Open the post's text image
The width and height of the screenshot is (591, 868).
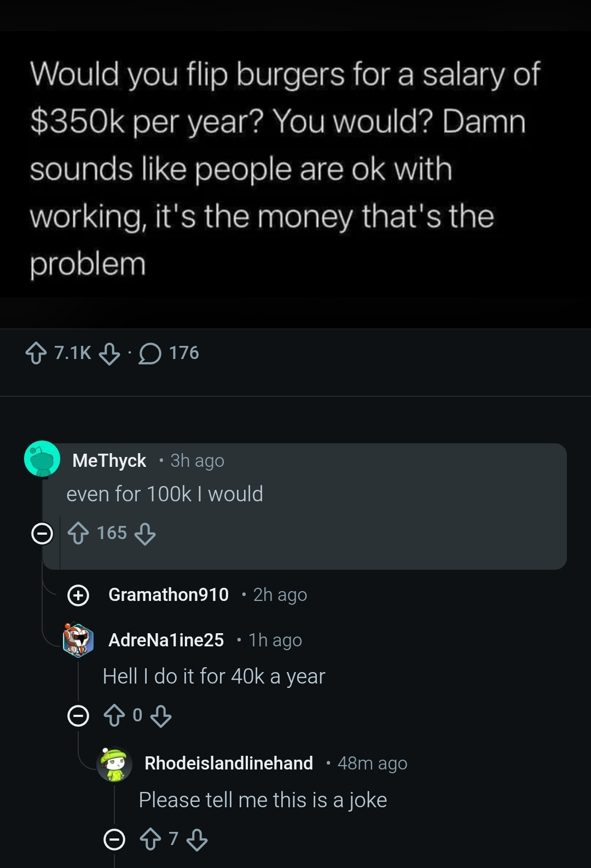pyautogui.click(x=285, y=170)
